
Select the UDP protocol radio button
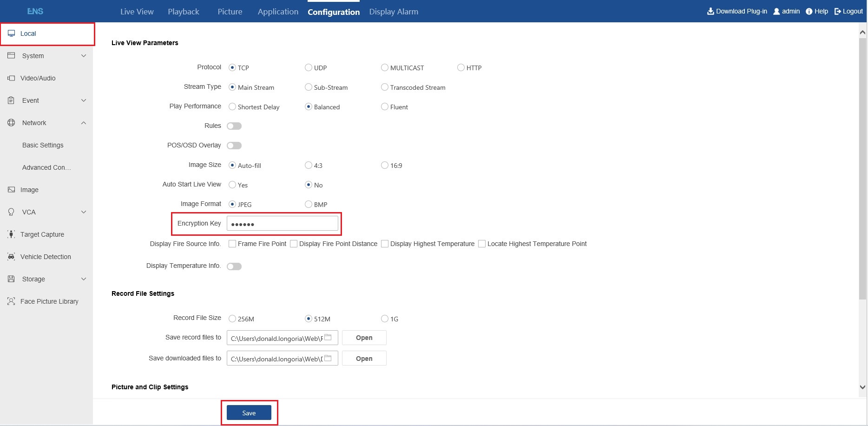point(308,67)
